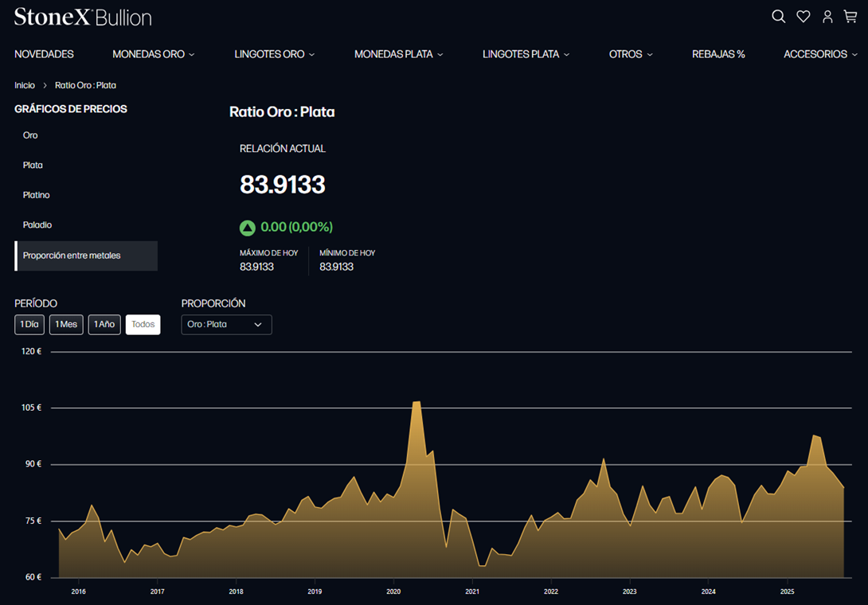
Task: Select the 1 Día period
Action: click(29, 325)
